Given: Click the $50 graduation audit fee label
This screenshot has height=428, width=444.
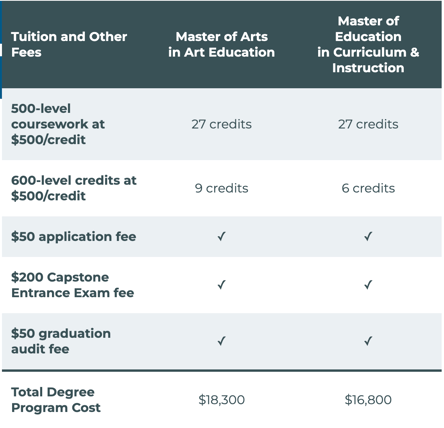Looking at the screenshot, I should point(61,341).
